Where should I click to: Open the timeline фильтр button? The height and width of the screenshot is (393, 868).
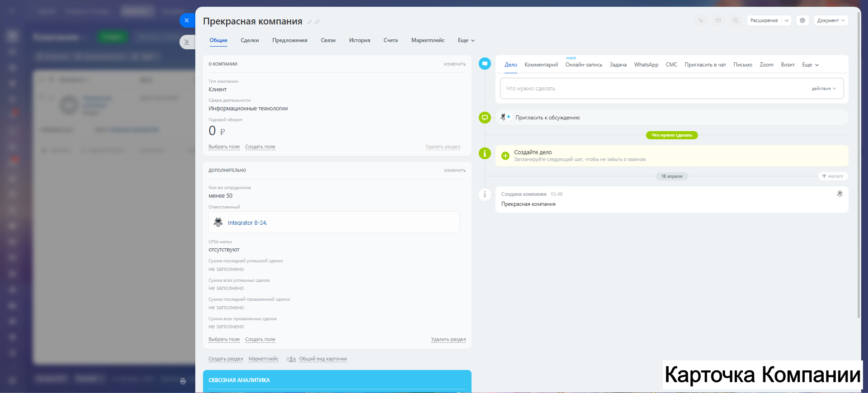point(833,176)
